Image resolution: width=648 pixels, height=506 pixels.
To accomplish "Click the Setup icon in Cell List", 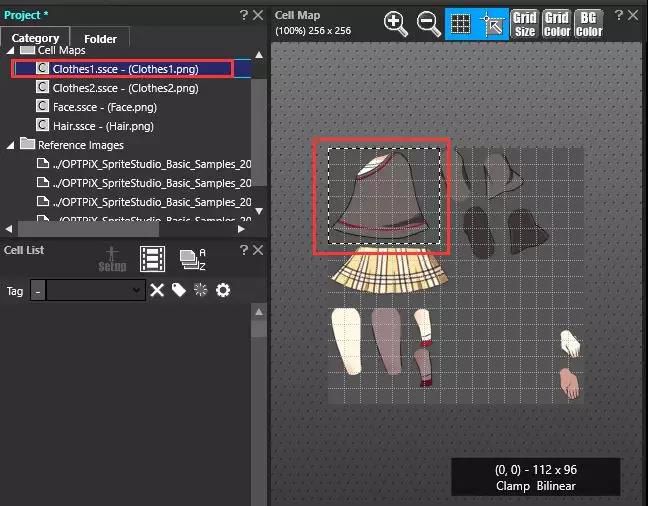I will coord(112,259).
